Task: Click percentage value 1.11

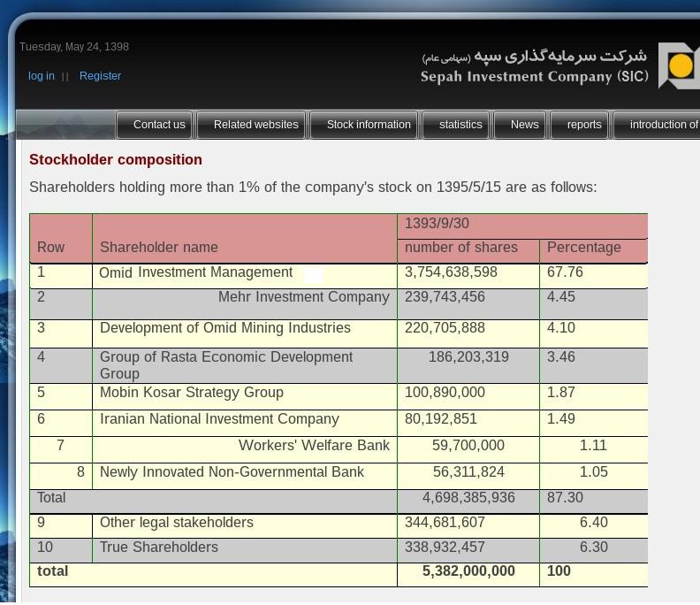Action: pos(593,445)
